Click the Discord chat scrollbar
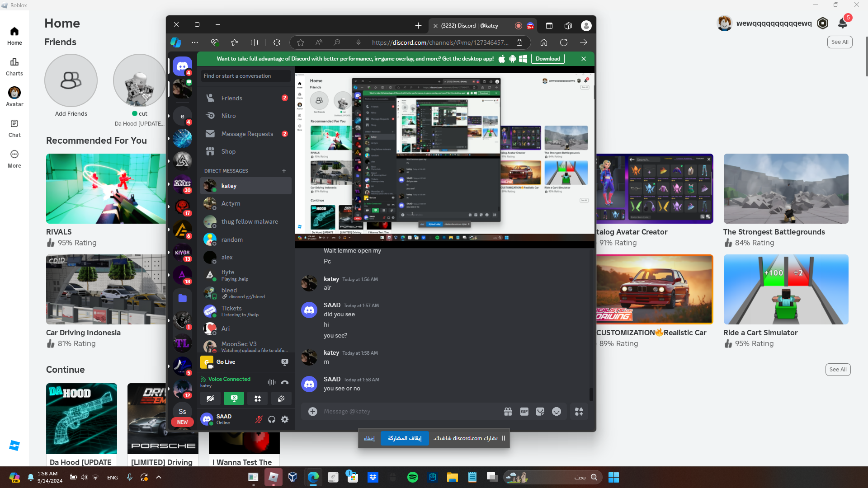The image size is (868, 488). pyautogui.click(x=591, y=394)
